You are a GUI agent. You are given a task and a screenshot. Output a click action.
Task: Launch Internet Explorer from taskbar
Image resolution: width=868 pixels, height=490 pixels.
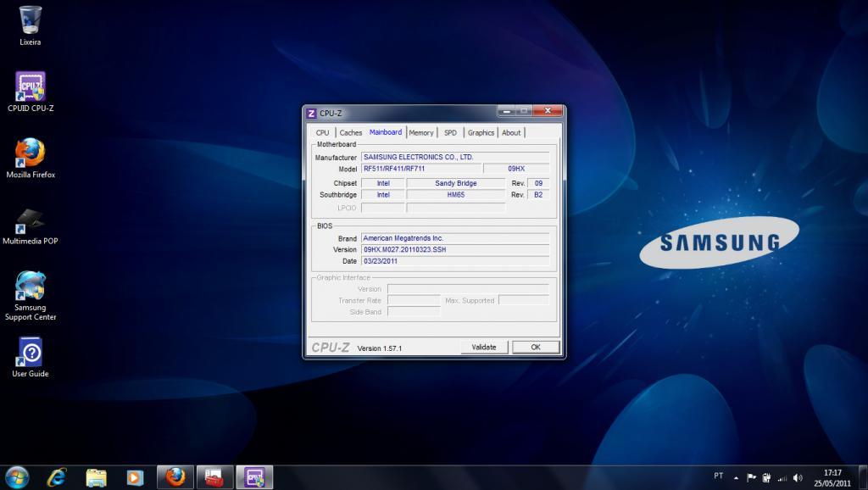coord(57,477)
